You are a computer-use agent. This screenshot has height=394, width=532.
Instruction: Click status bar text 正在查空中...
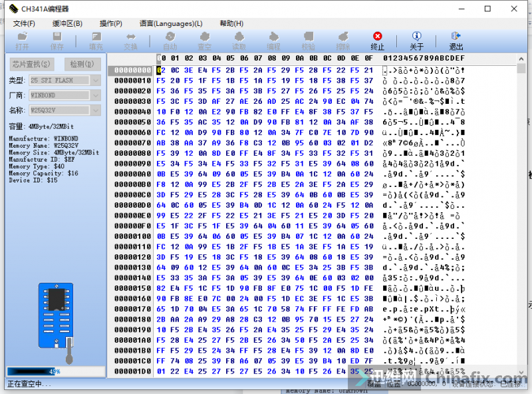pyautogui.click(x=29, y=384)
